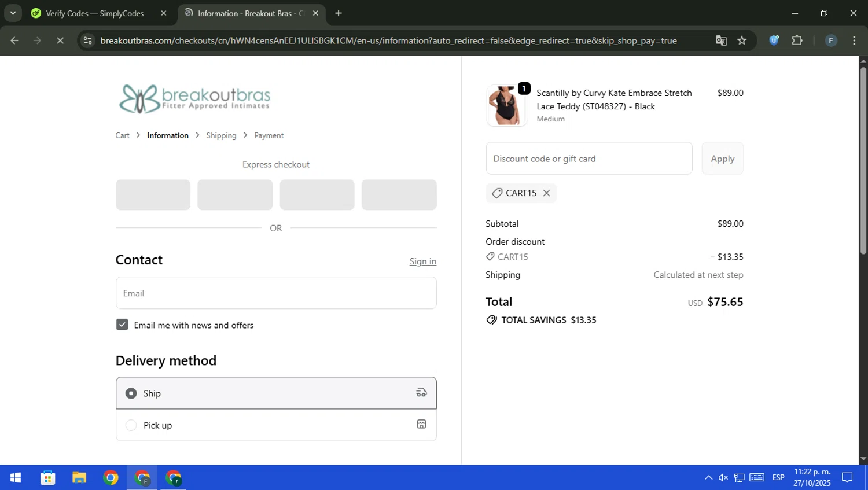Open the Chrome profile F avatar
This screenshot has height=490, width=868.
(831, 40)
